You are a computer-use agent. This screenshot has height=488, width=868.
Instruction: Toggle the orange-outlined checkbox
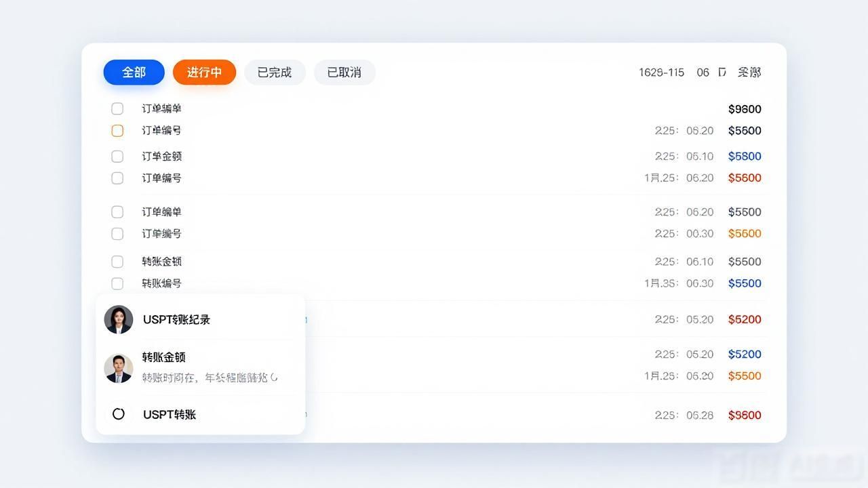pyautogui.click(x=117, y=131)
